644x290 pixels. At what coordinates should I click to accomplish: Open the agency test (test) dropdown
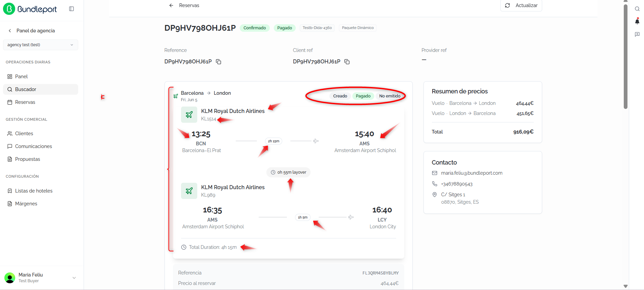(40, 45)
